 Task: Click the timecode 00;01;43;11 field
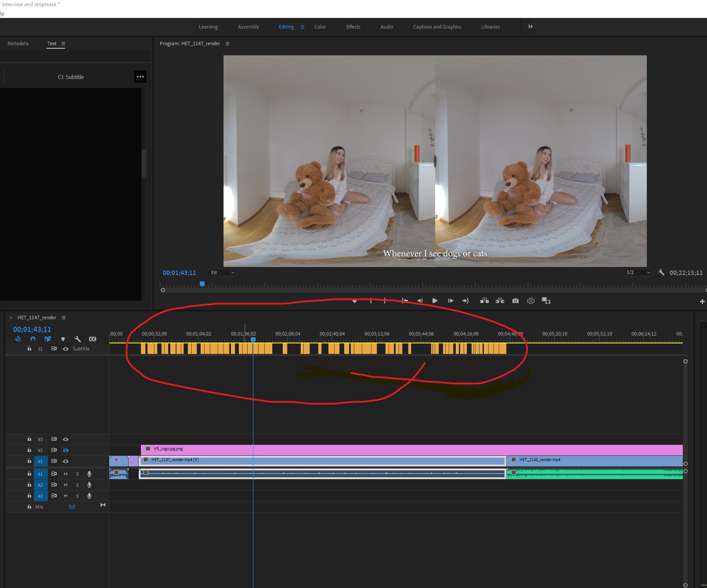32,329
